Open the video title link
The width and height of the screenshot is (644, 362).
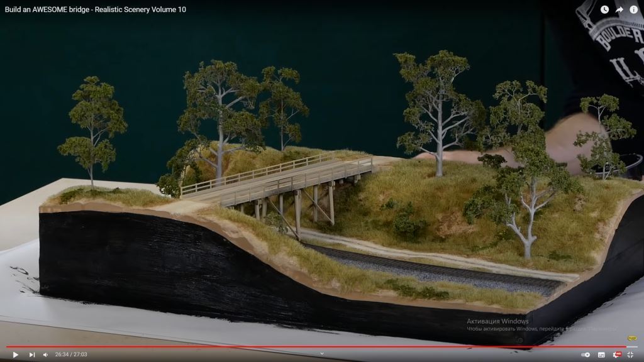pyautogui.click(x=95, y=9)
